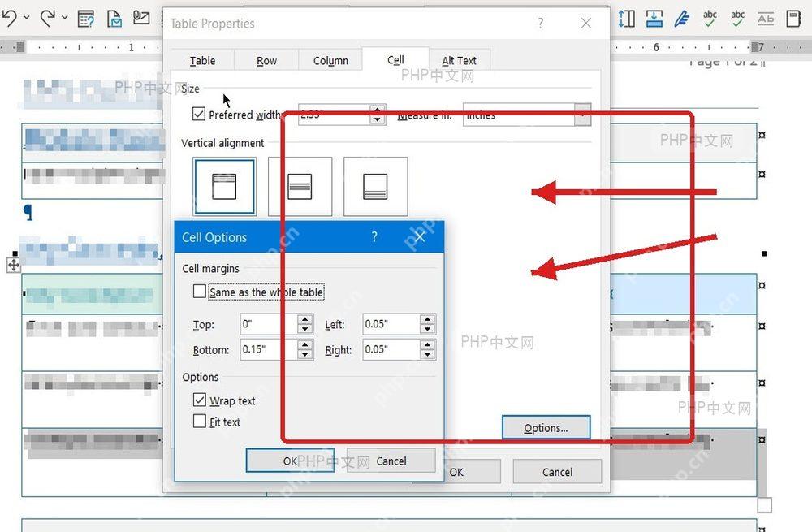Click the right indent marker near 7
This screenshot has height=532, width=812.
755,46
